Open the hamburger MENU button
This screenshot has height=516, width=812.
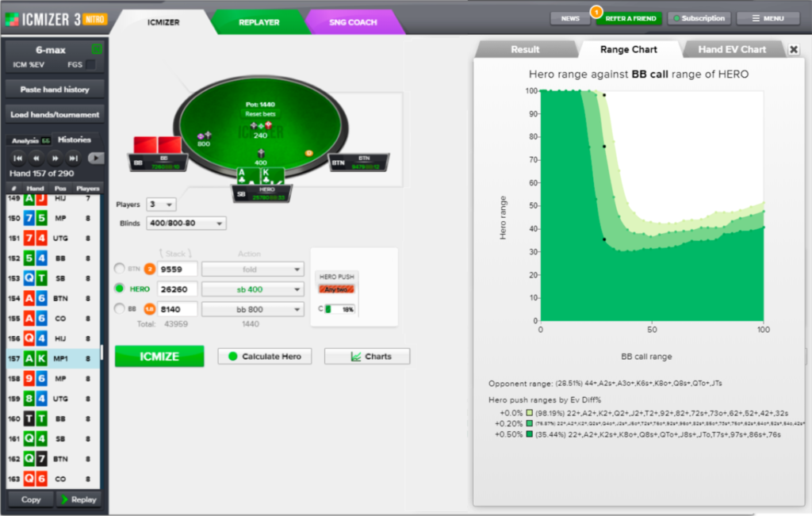click(x=768, y=18)
